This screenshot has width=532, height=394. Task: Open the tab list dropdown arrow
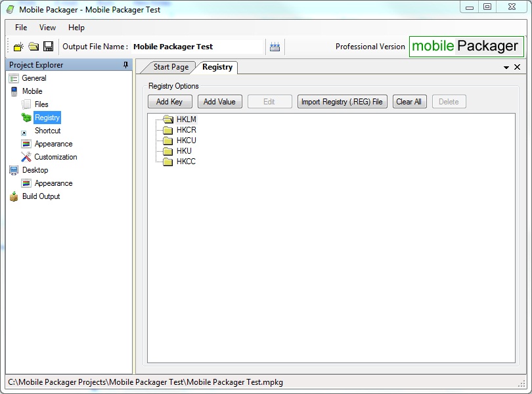[506, 67]
